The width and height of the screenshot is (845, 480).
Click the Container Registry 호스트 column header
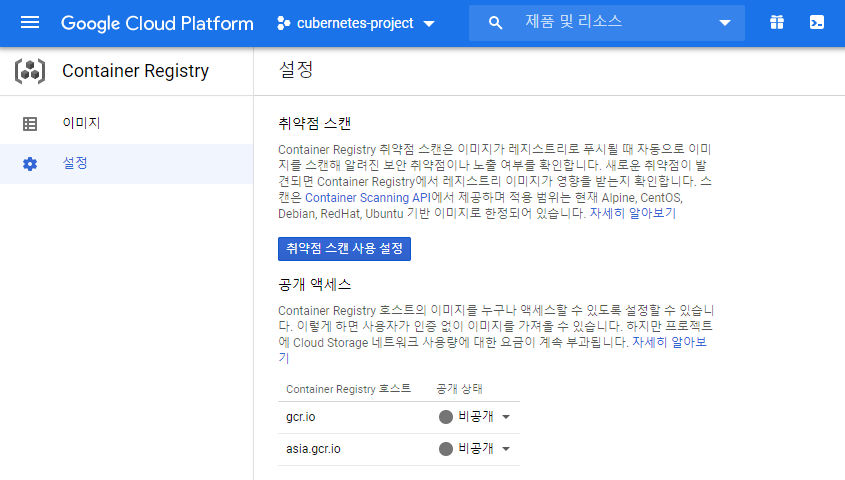click(x=348, y=389)
